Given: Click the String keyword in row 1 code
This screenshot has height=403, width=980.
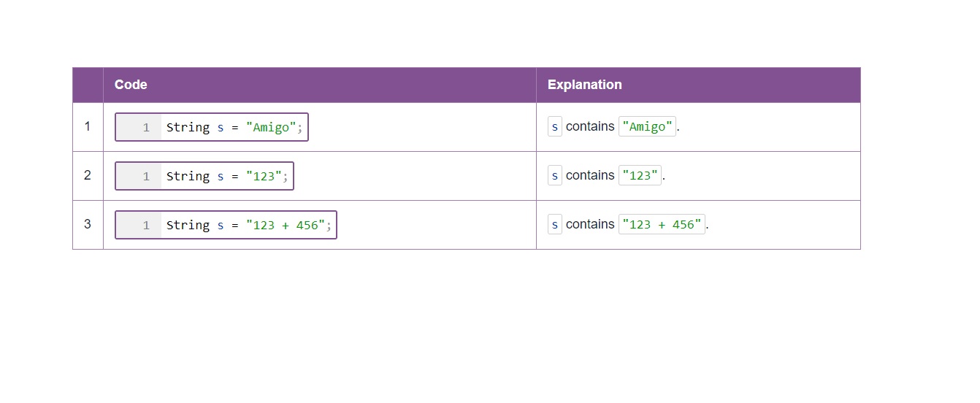Looking at the screenshot, I should pyautogui.click(x=188, y=127).
